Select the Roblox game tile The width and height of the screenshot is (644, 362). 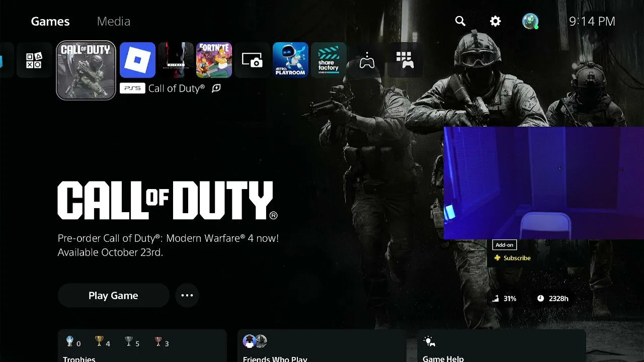tap(137, 60)
